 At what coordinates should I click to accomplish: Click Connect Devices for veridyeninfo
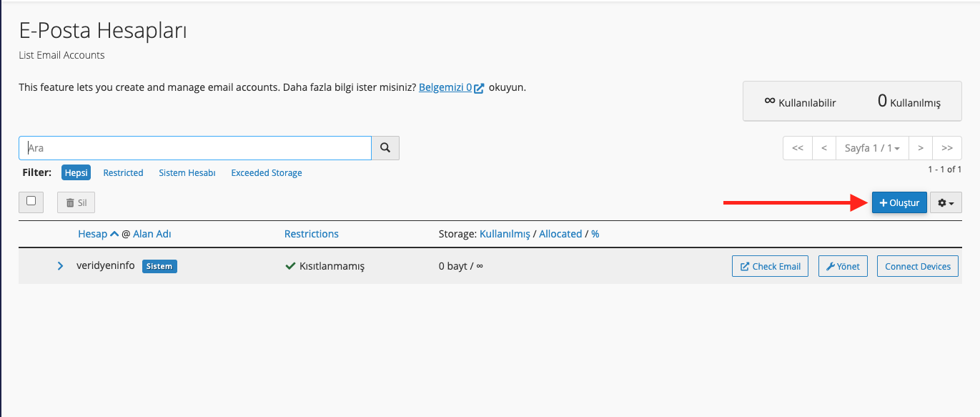(x=917, y=266)
